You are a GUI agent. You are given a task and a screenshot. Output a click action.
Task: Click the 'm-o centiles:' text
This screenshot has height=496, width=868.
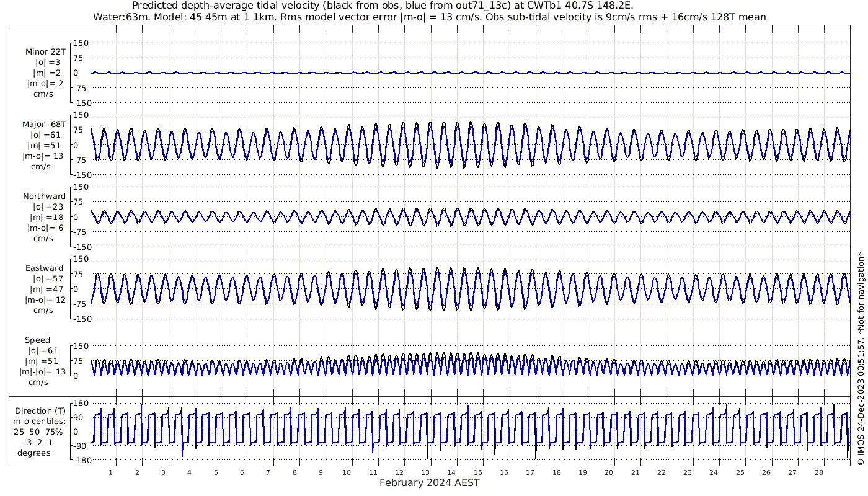pyautogui.click(x=41, y=422)
